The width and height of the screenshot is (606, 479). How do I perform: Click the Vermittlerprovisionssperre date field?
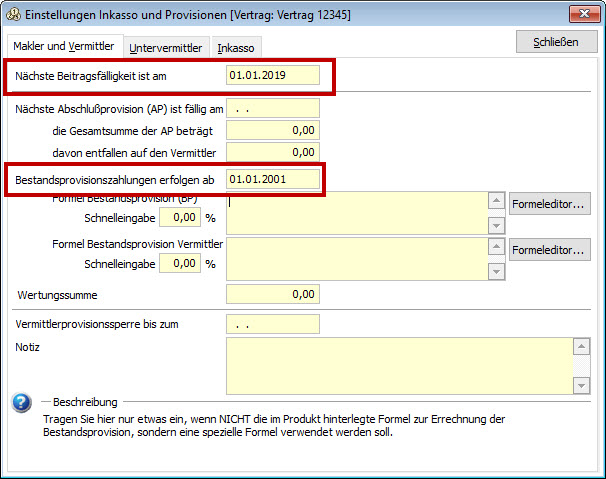click(273, 324)
